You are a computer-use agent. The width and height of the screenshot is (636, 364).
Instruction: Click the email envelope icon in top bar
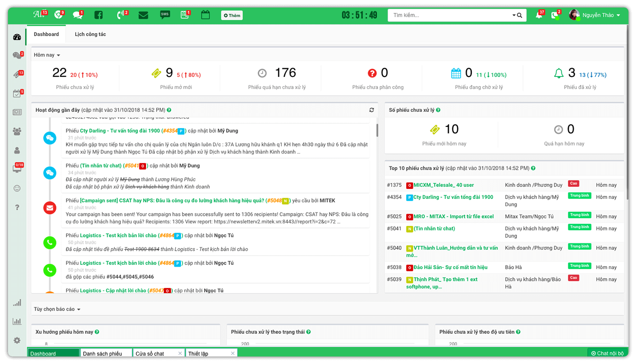(143, 15)
